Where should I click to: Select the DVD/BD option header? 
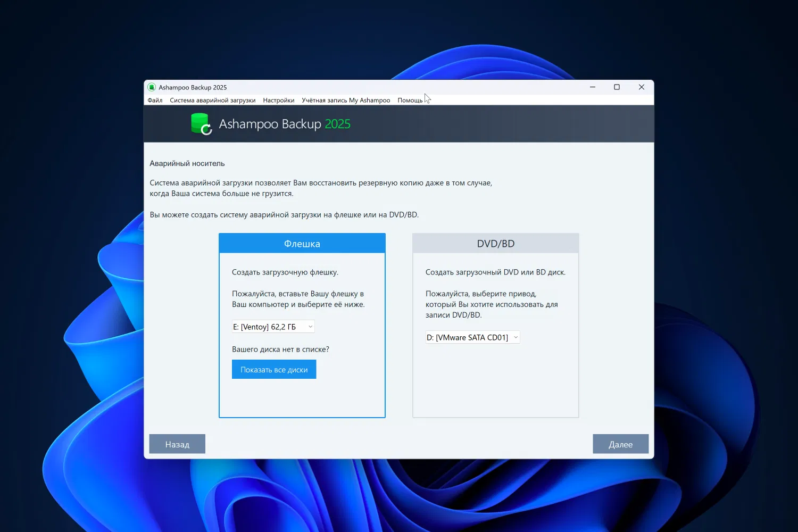coord(496,244)
